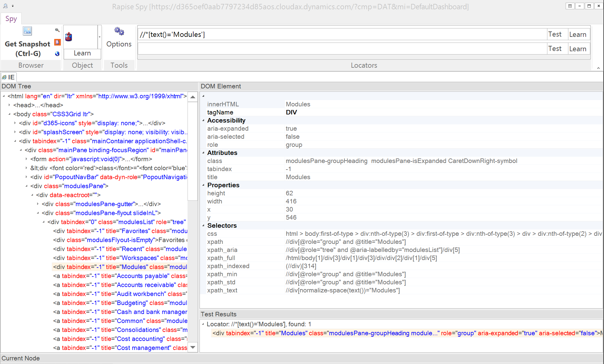This screenshot has height=364, width=604.
Task: Click the orange-highlighted page icon
Action: tap(57, 42)
